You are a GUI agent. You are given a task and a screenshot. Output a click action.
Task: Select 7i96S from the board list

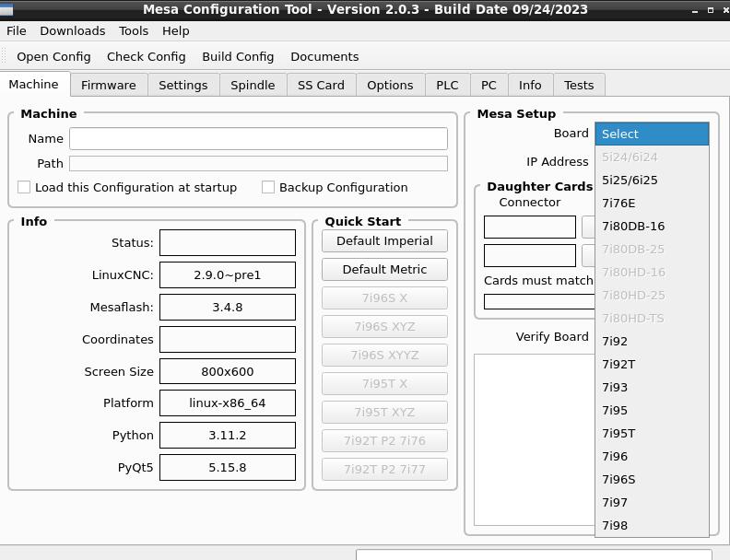pyautogui.click(x=652, y=480)
